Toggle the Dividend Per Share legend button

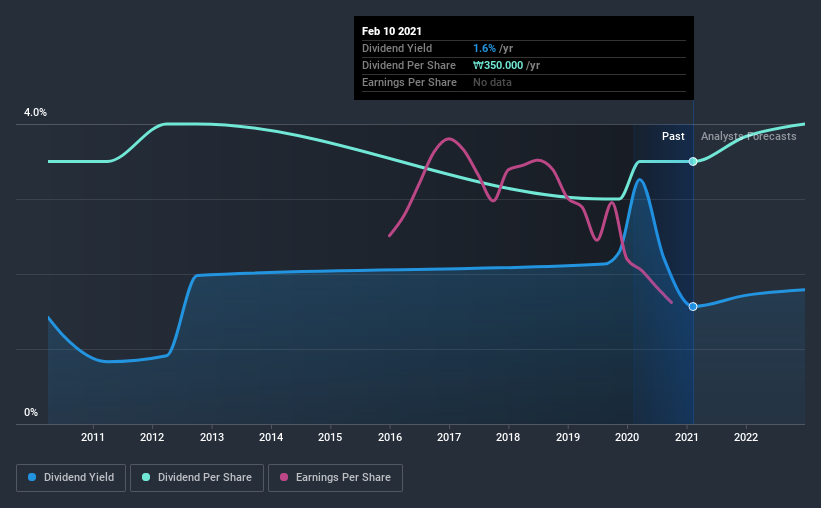click(x=197, y=478)
